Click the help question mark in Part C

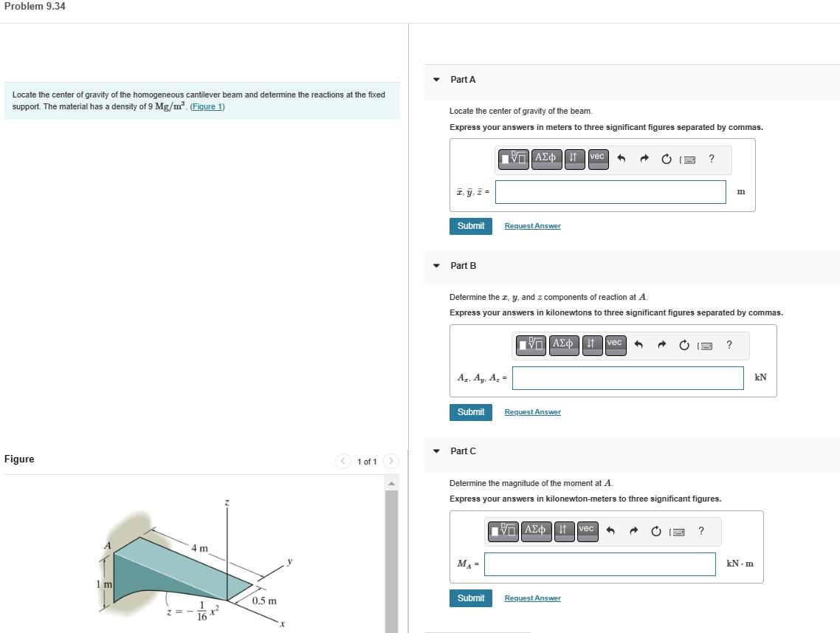(700, 530)
